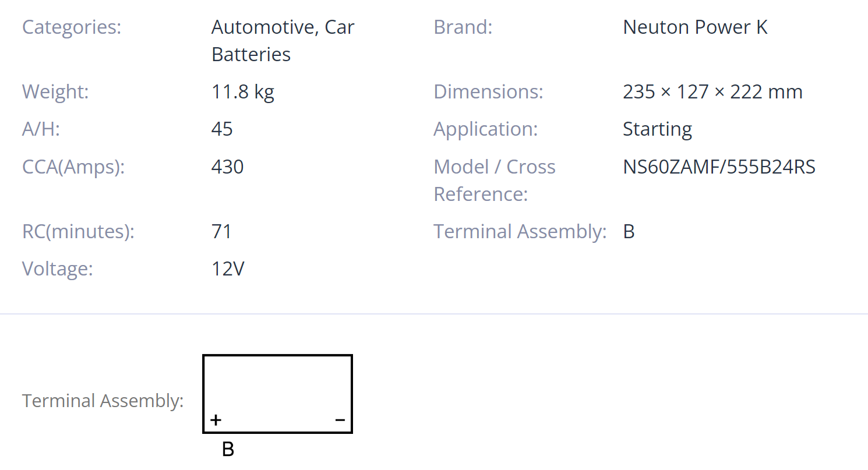The width and height of the screenshot is (868, 470).
Task: Select the 45 amp-hour value
Action: pyautogui.click(x=222, y=129)
